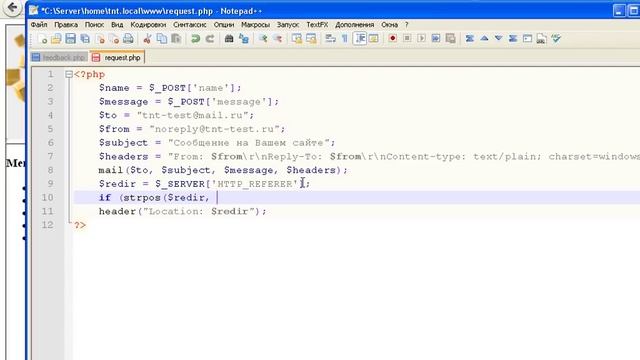This screenshot has height=360, width=640.
Task: Click the stop macro recording icon
Action: tap(407, 38)
